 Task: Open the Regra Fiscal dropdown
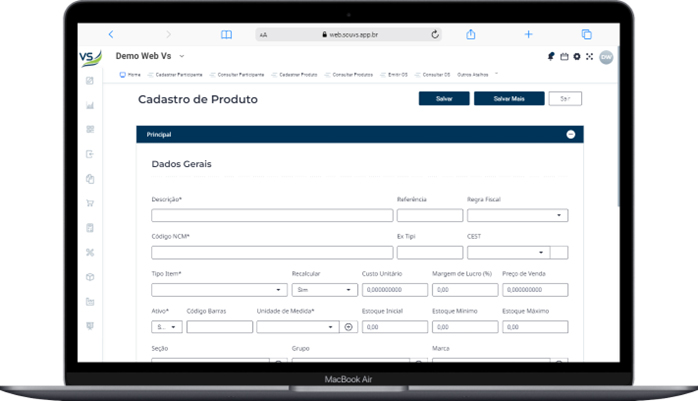click(x=517, y=215)
